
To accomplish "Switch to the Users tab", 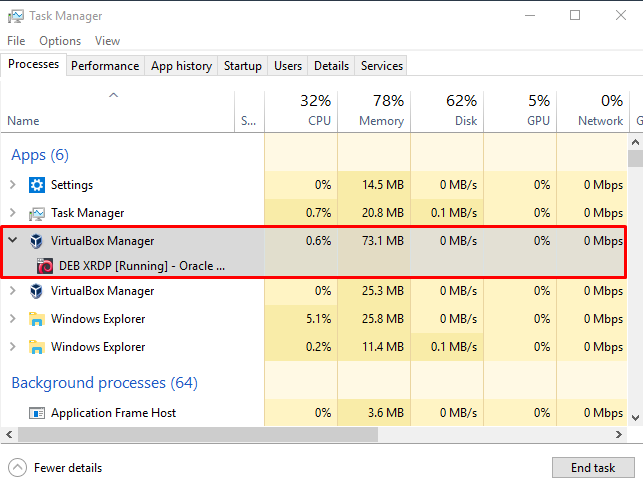I will pyautogui.click(x=288, y=66).
